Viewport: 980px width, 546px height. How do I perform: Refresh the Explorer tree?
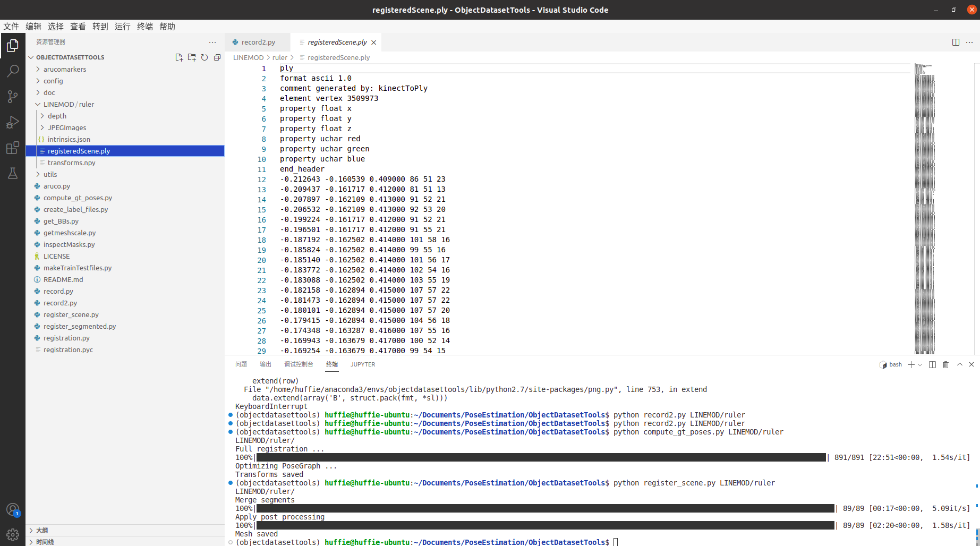(204, 57)
